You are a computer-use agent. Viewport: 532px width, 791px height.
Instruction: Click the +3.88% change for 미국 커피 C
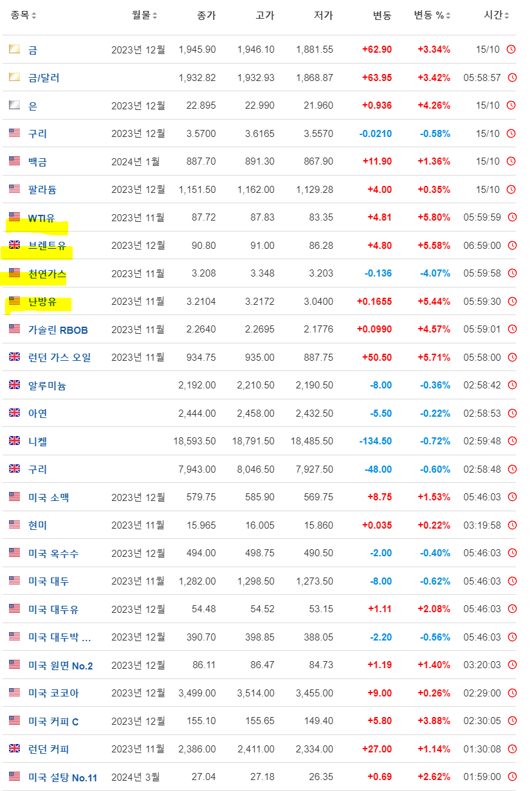pyautogui.click(x=434, y=721)
